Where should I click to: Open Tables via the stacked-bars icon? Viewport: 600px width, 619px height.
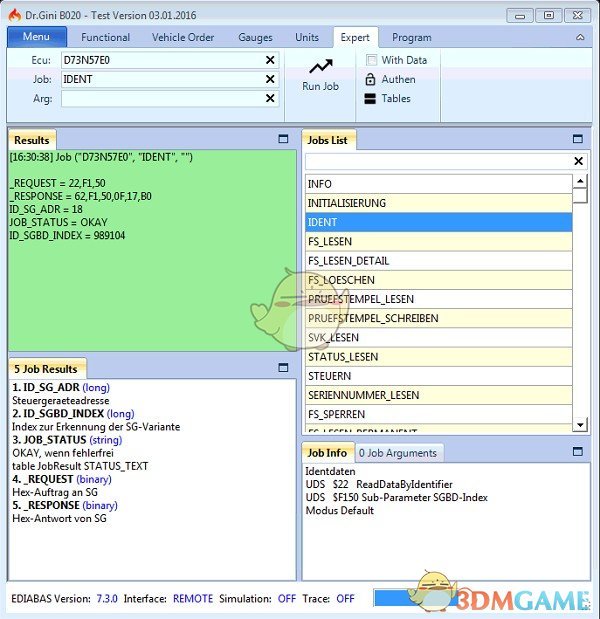(370, 99)
